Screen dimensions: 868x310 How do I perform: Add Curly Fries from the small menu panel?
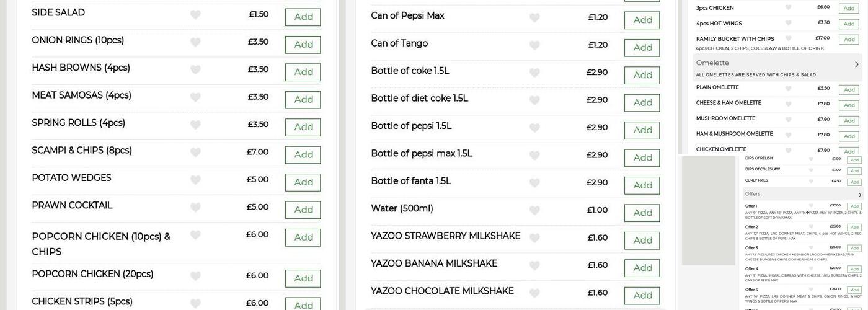(854, 182)
